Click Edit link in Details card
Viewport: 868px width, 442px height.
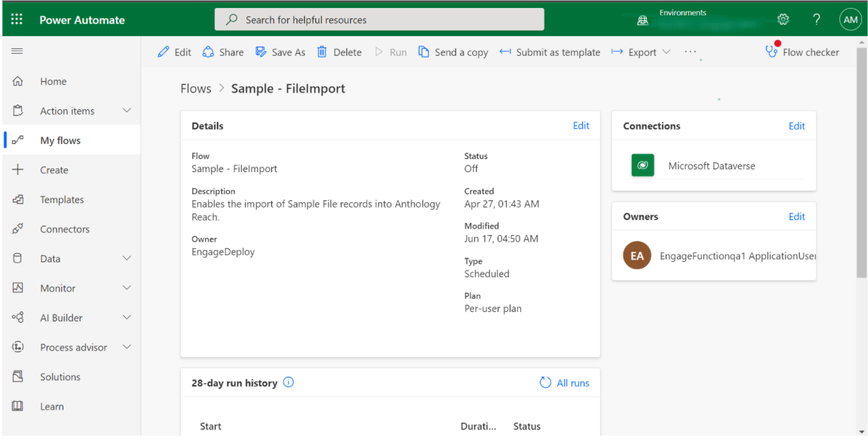(581, 125)
